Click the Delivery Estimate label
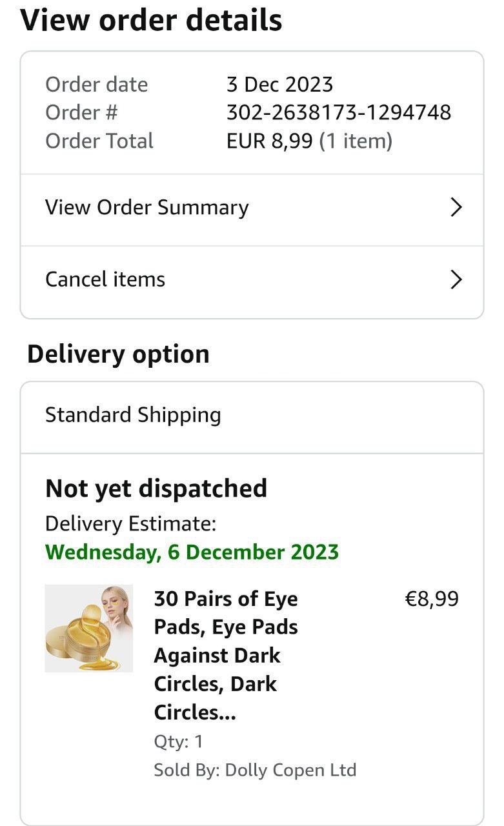 [x=130, y=524]
